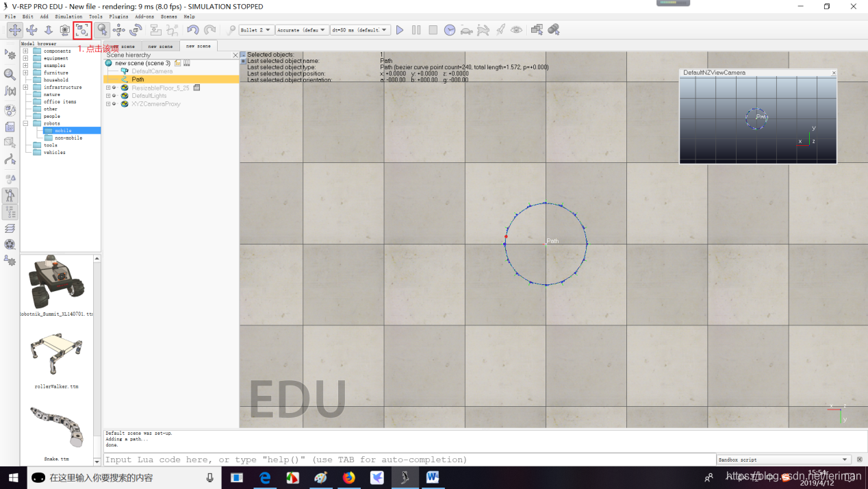Open the dt=50 ms time step dropdown
This screenshot has width=868, height=489.
click(x=360, y=30)
